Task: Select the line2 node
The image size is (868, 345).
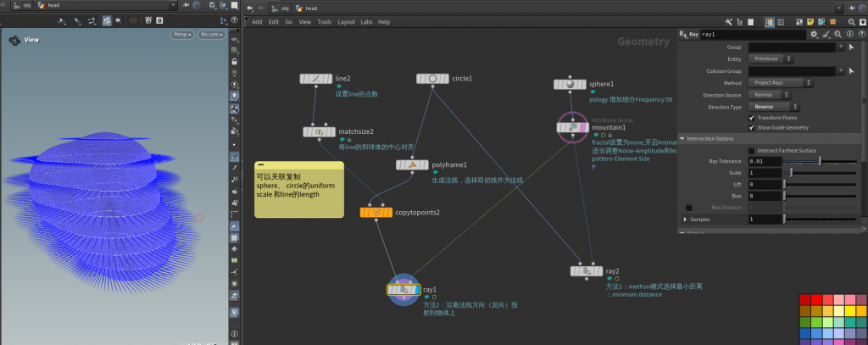Action: point(315,79)
